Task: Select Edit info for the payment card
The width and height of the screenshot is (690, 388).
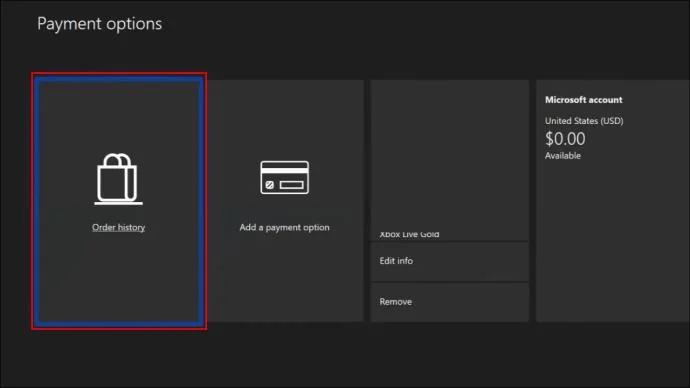Action: tap(449, 261)
